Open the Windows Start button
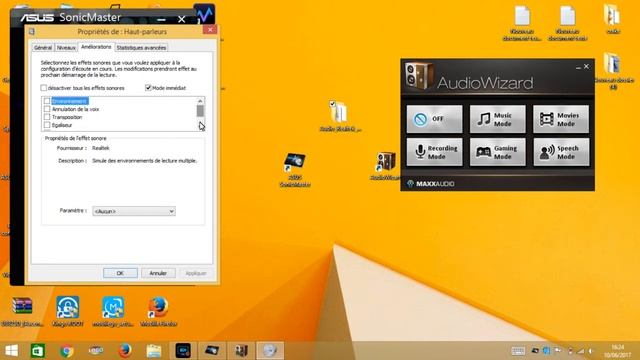 click(x=11, y=351)
